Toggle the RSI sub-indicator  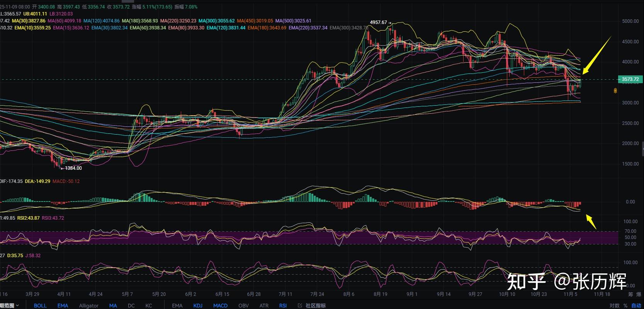[283, 306]
